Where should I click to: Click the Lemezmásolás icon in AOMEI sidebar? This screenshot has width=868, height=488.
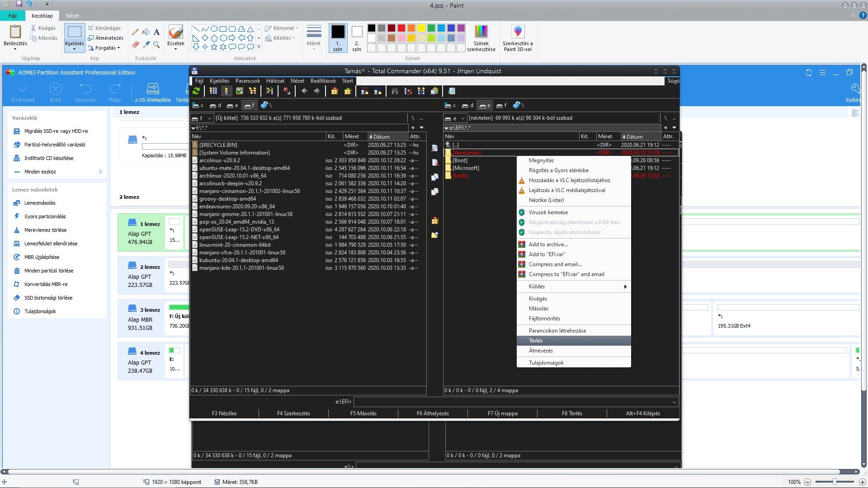click(17, 203)
